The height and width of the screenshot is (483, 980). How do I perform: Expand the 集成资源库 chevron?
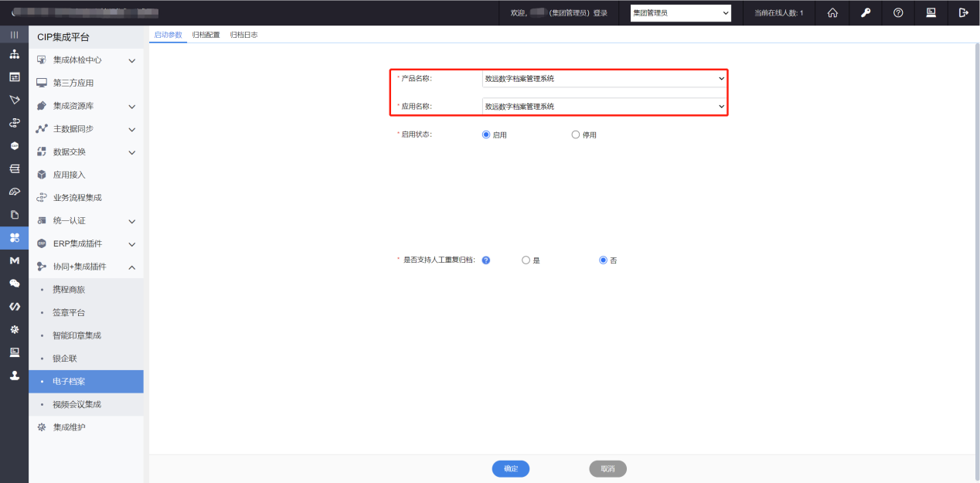(132, 107)
